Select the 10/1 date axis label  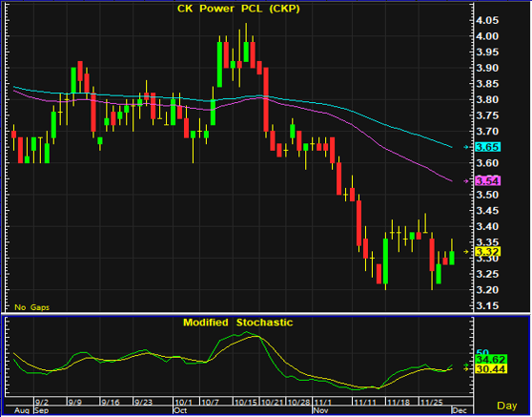point(184,403)
